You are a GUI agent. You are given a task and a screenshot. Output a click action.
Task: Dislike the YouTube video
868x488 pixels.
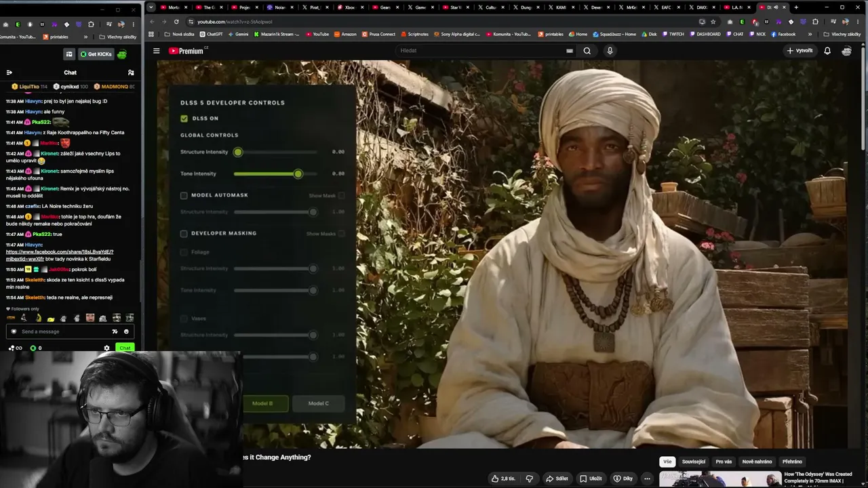(529, 479)
